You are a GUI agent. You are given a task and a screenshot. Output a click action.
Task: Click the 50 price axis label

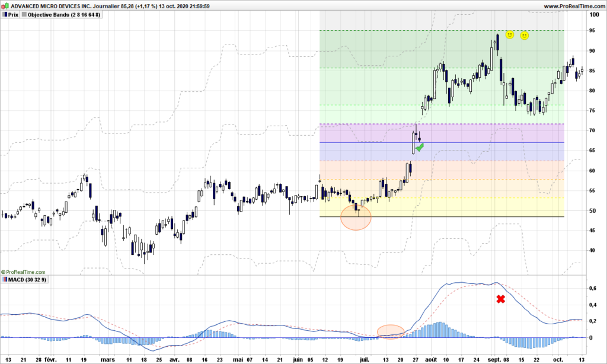[592, 210]
